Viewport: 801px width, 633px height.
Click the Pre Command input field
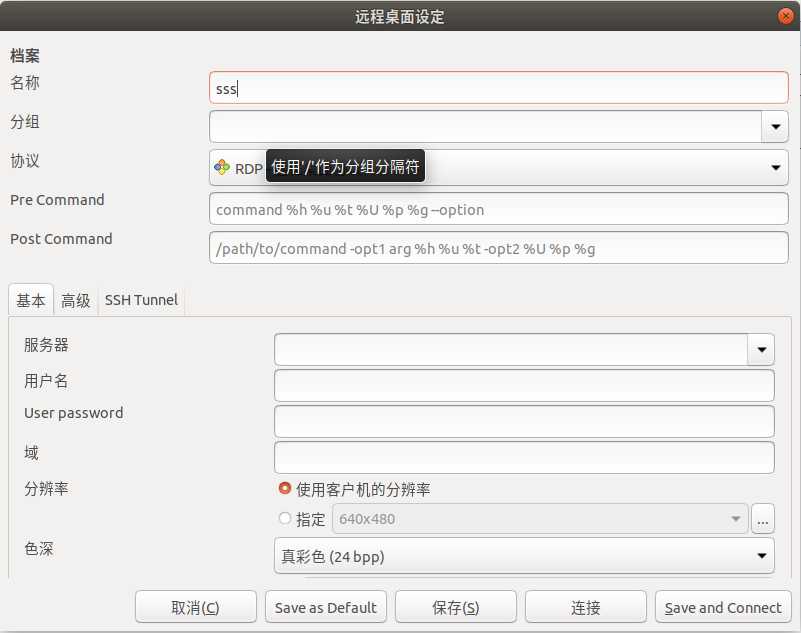point(499,208)
